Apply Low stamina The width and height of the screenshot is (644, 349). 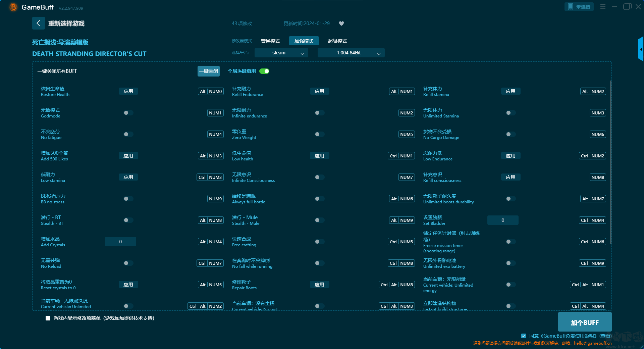tap(128, 177)
